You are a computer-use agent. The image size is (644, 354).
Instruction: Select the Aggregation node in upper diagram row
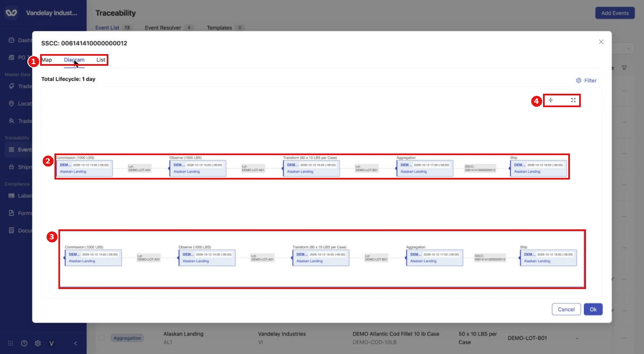(x=425, y=168)
